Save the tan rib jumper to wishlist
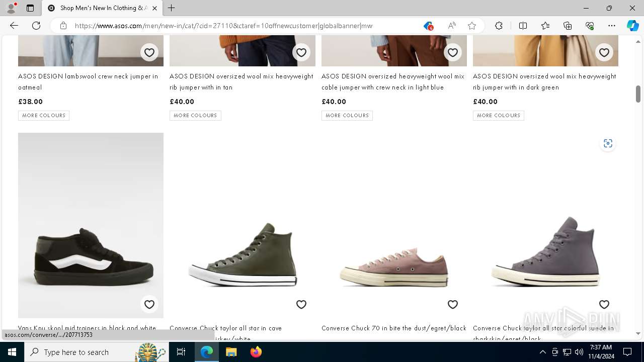This screenshot has height=362, width=644. [x=301, y=52]
